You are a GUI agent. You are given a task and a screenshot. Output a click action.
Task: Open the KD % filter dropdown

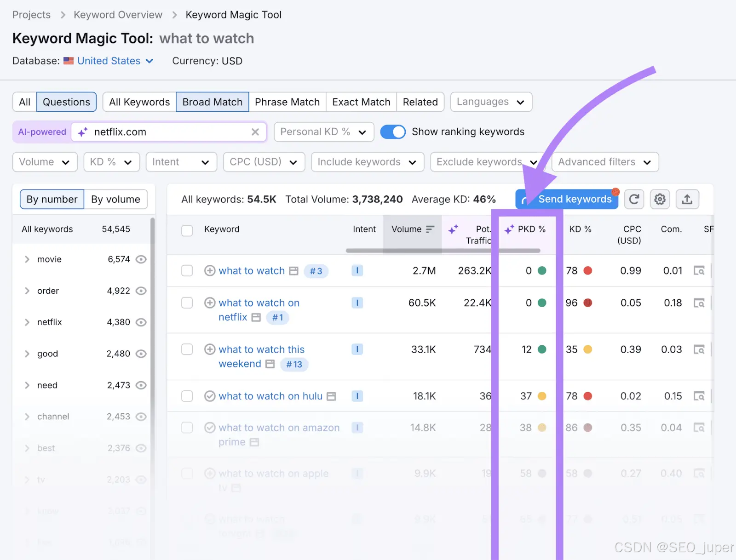pos(112,162)
